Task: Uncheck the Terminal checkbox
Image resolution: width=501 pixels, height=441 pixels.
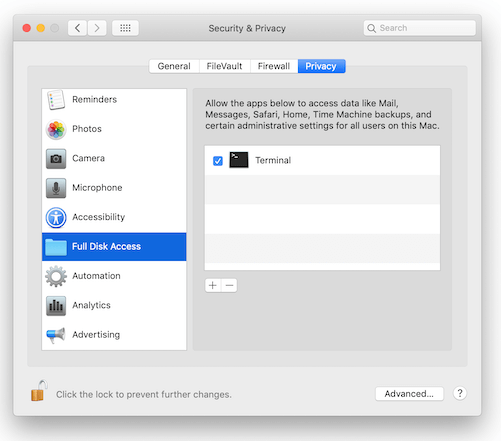Action: pyautogui.click(x=218, y=161)
